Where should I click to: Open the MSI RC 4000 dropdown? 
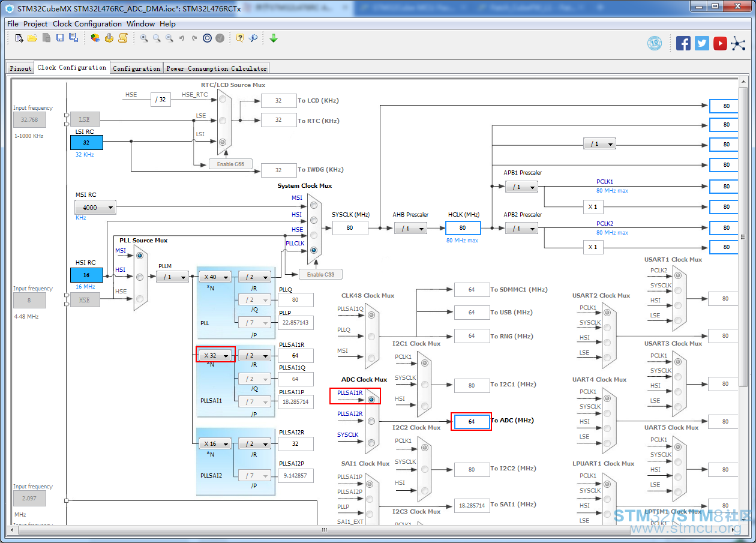coord(95,208)
